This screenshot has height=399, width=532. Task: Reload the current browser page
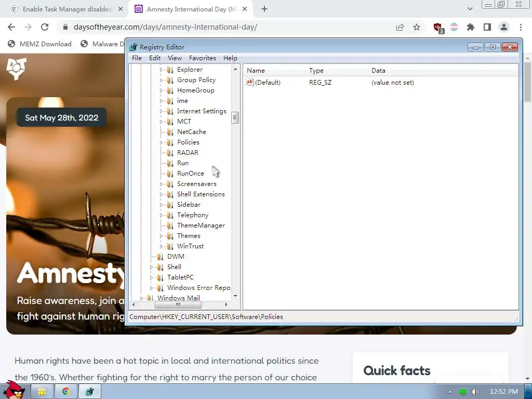coord(45,27)
